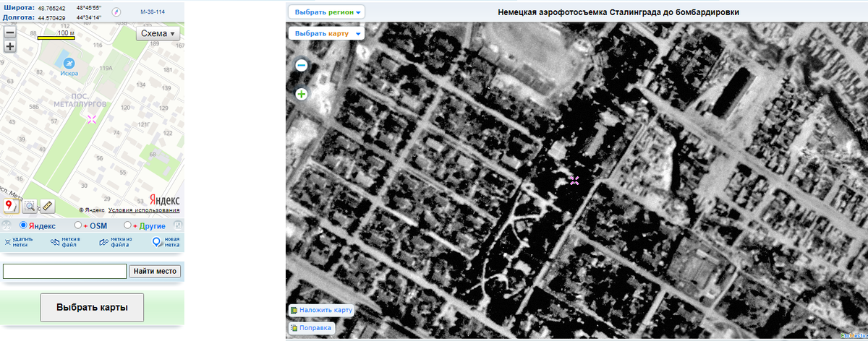The image size is (868, 341).
Task: Click the Найти место button
Action: 156,272
